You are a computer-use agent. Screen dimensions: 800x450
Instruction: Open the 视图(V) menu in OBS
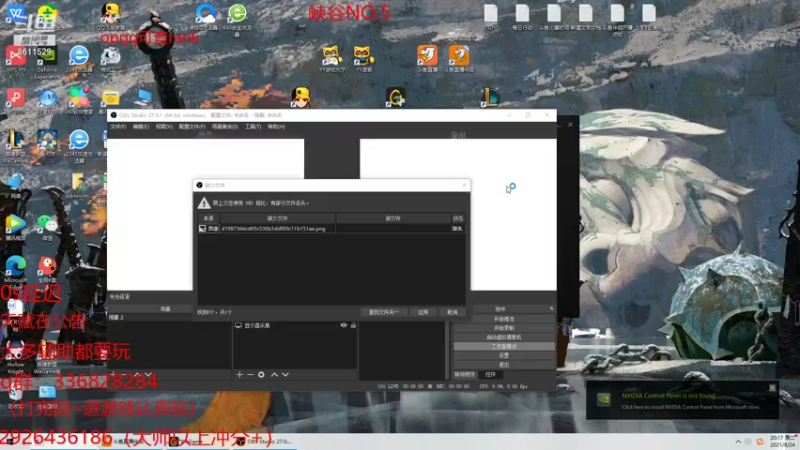click(164, 127)
